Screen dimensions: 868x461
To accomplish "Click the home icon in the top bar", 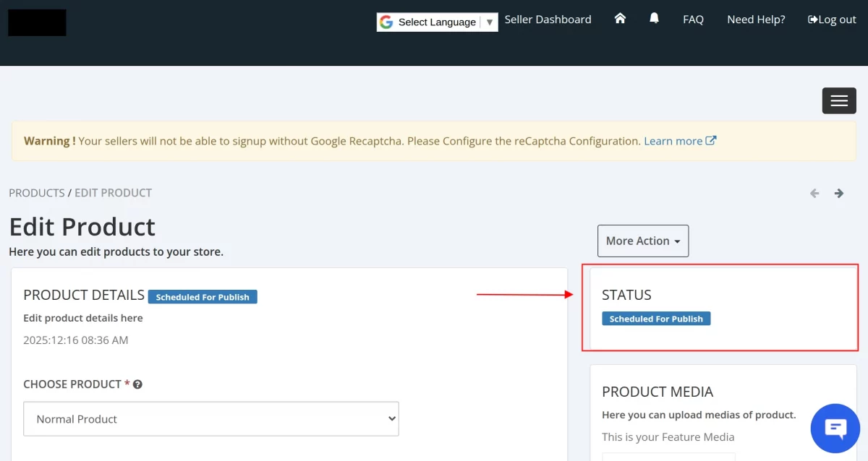I will click(620, 19).
